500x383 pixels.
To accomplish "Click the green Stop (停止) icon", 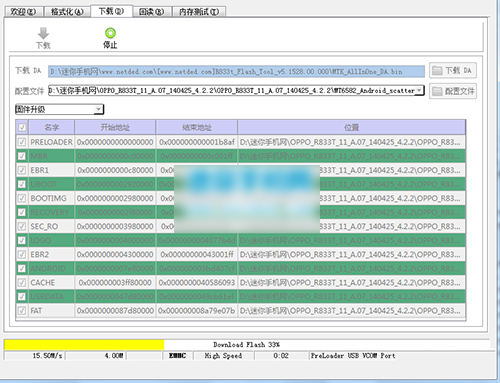I will [110, 33].
